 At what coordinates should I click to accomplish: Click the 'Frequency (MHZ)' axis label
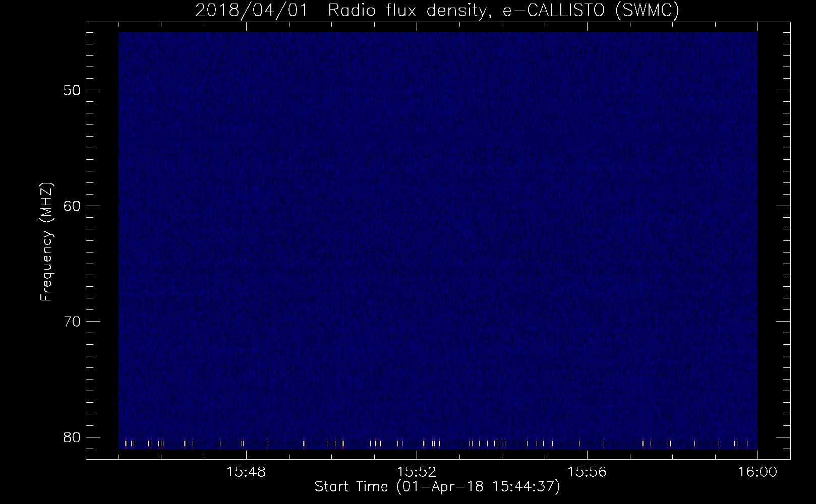pos(46,242)
